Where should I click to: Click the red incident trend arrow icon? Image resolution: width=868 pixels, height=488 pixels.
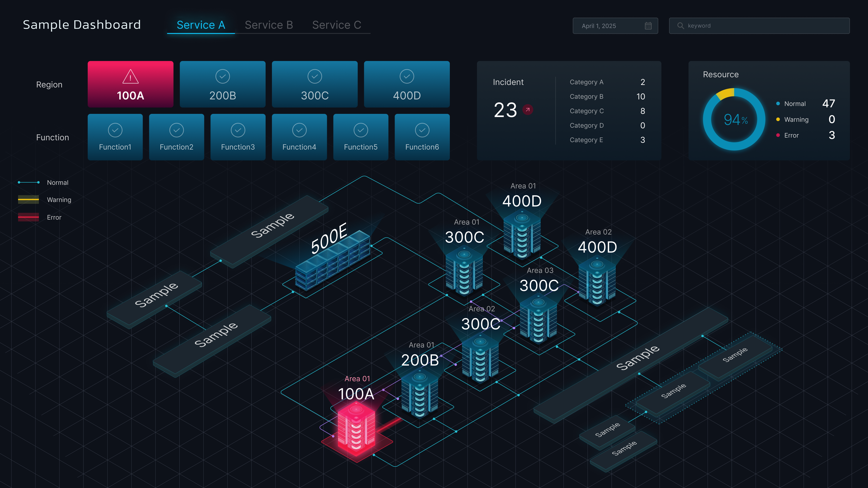point(528,110)
